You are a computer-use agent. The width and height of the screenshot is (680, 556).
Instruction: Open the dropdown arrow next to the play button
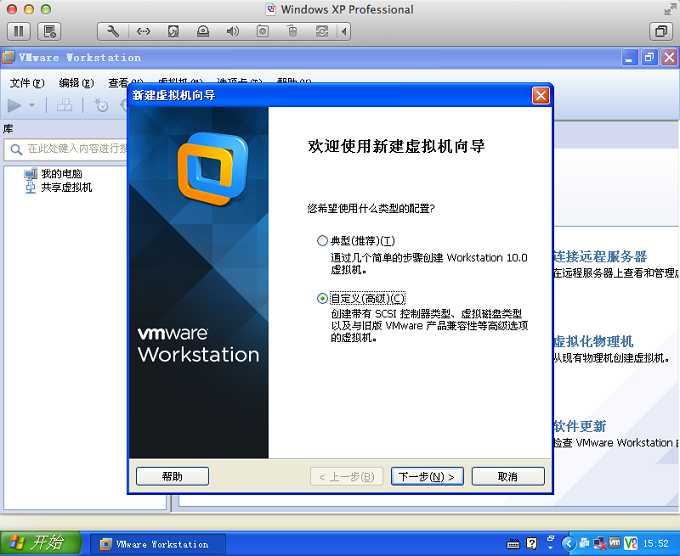click(32, 105)
